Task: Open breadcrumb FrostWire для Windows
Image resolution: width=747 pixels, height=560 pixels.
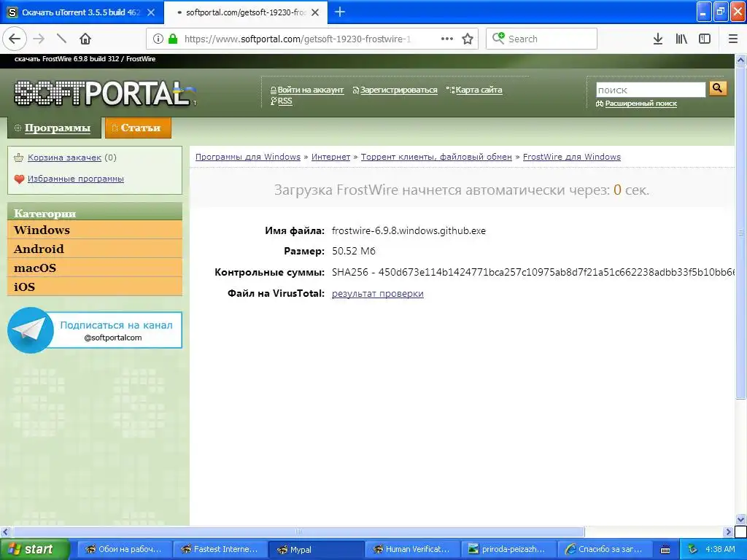Action: pos(572,157)
